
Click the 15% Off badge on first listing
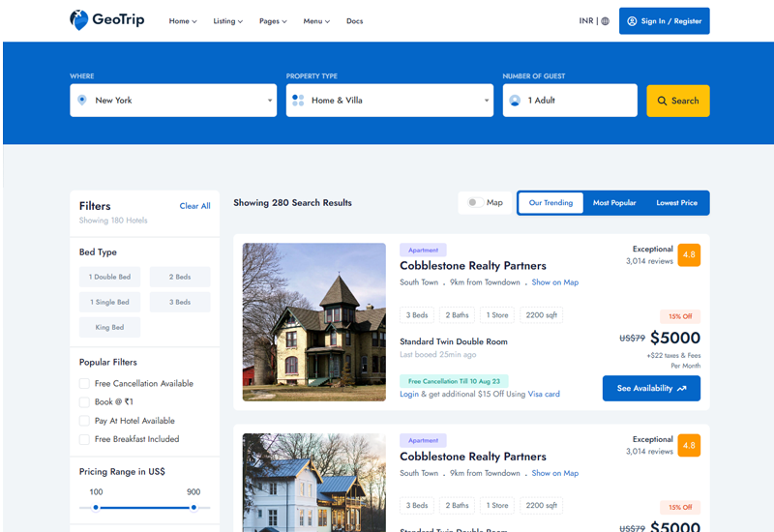pyautogui.click(x=680, y=316)
